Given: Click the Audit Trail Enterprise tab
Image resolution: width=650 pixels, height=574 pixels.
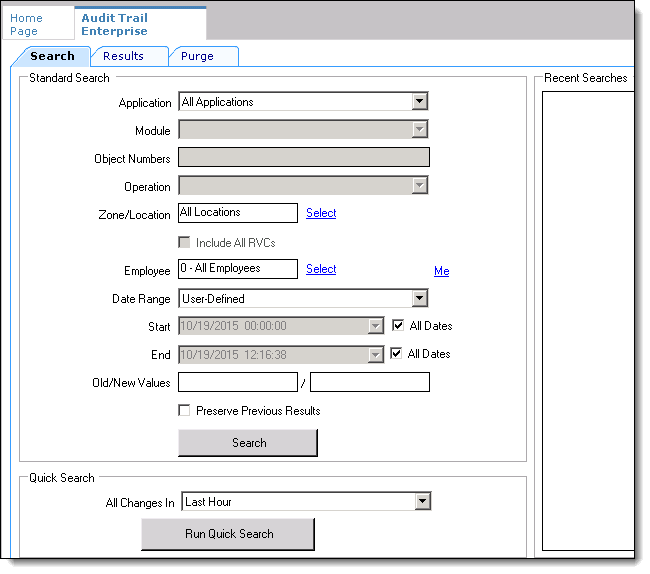Looking at the screenshot, I should point(114,24).
